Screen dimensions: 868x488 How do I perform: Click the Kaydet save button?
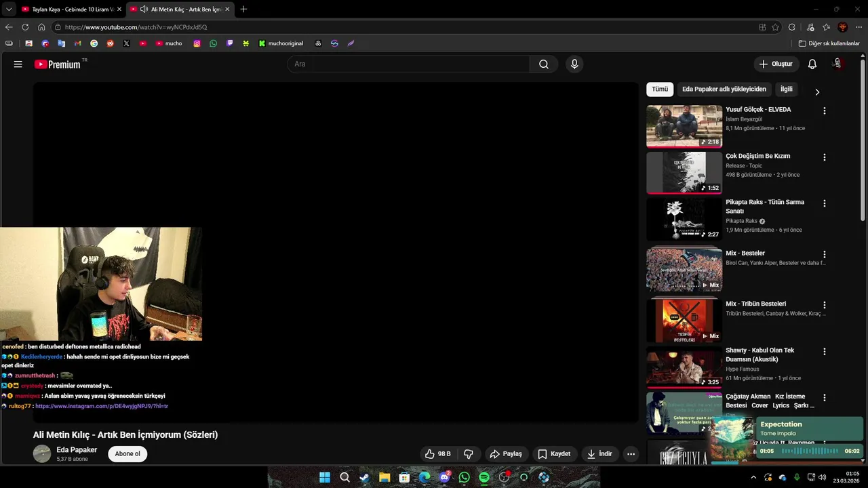coord(554,454)
